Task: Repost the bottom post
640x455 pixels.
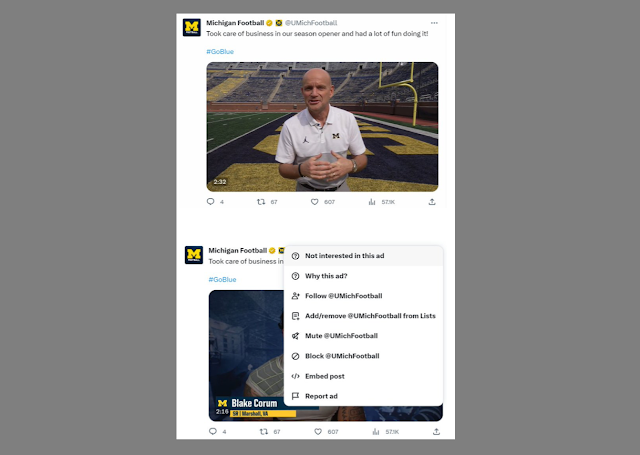Action: coord(264,431)
